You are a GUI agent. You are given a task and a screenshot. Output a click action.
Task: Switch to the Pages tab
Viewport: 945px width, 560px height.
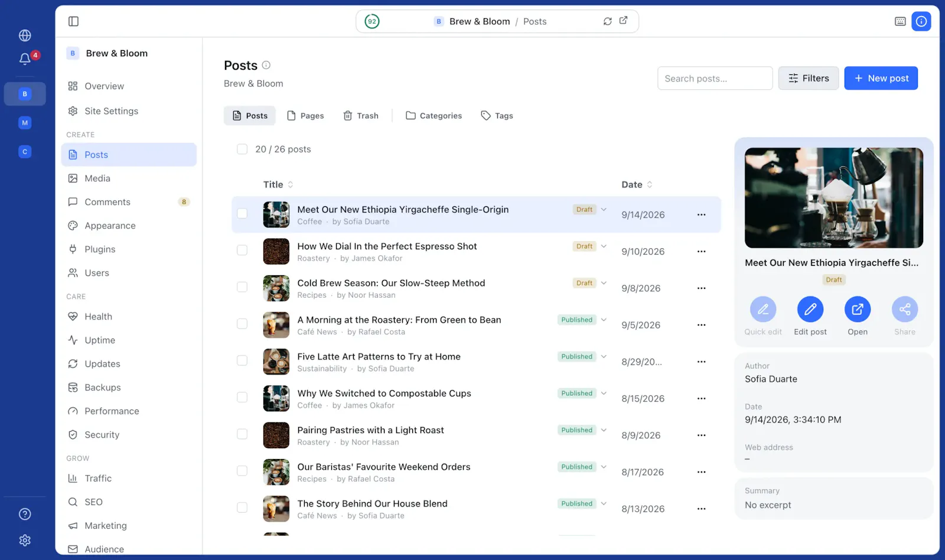tap(305, 116)
